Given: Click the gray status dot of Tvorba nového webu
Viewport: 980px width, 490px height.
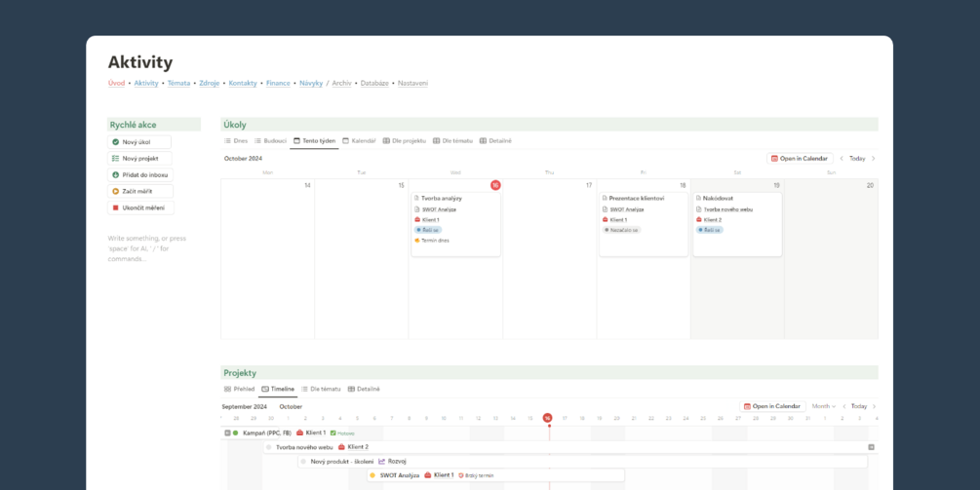Looking at the screenshot, I should (269, 447).
